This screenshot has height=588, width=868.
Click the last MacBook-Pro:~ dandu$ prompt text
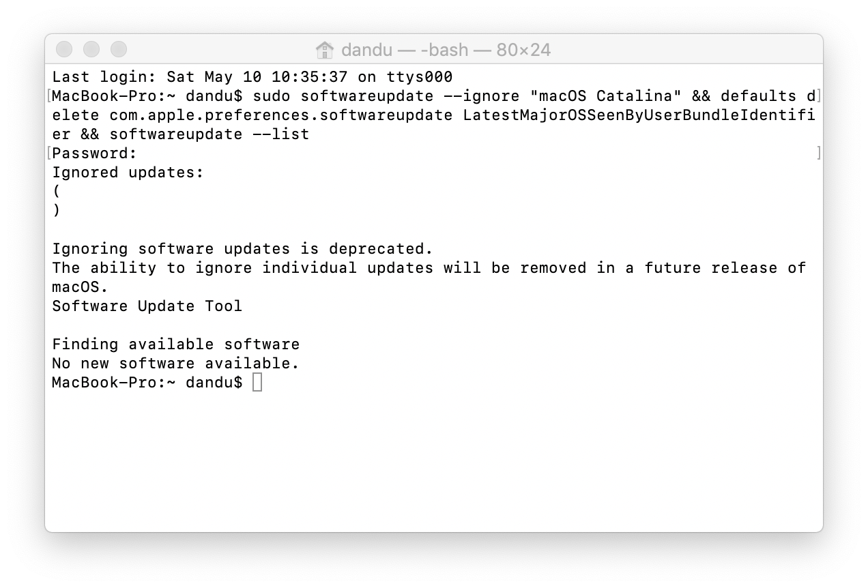pyautogui.click(x=147, y=382)
